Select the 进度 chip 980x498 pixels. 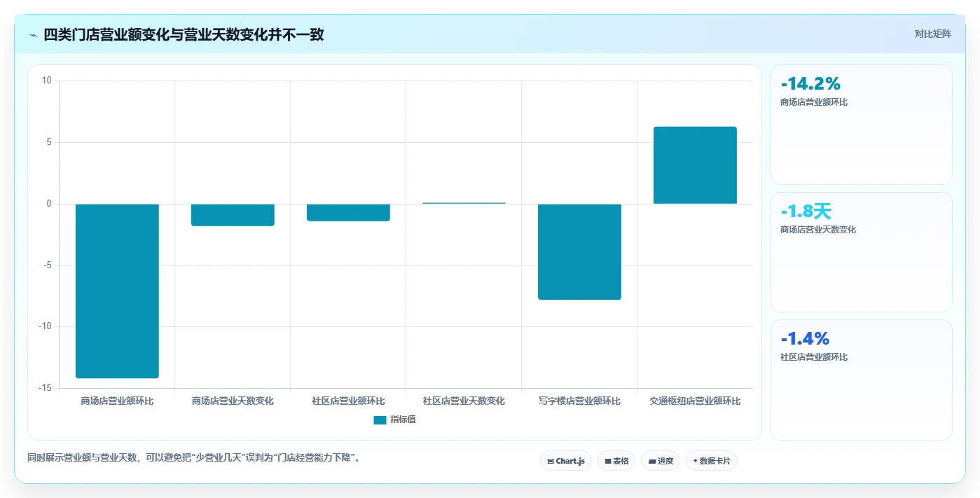[x=661, y=461]
